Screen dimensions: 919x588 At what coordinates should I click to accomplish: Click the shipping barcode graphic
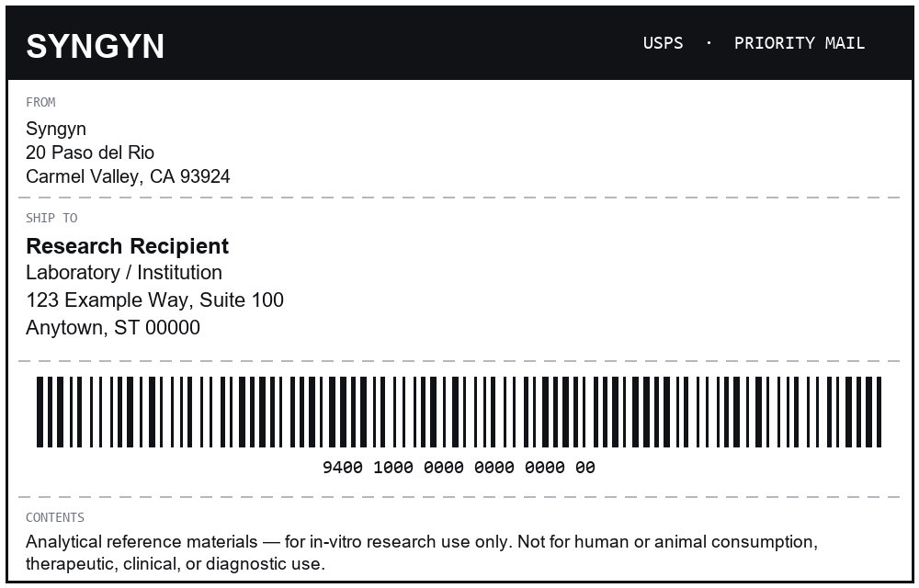click(459, 412)
